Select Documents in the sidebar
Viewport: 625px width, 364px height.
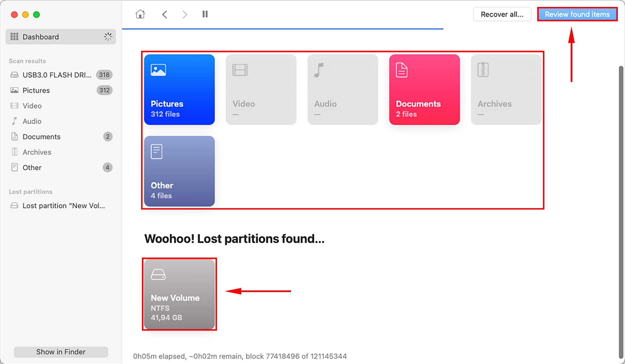tap(41, 136)
